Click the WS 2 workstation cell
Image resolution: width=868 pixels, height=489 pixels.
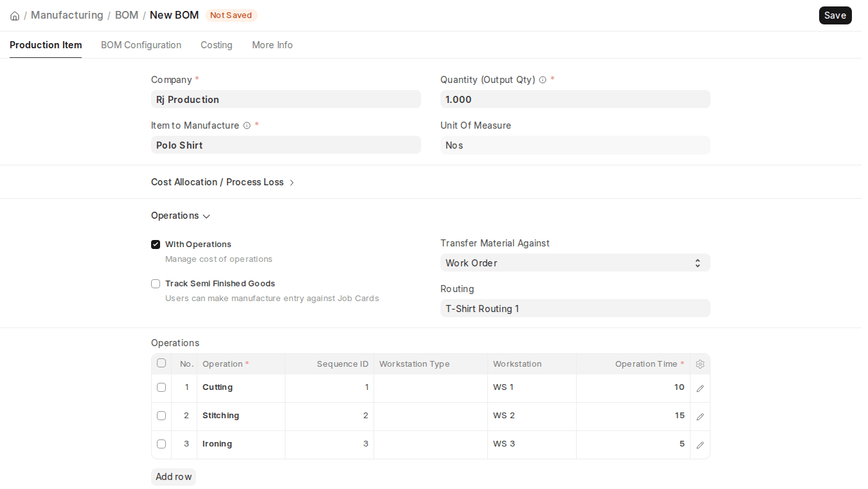click(x=532, y=416)
